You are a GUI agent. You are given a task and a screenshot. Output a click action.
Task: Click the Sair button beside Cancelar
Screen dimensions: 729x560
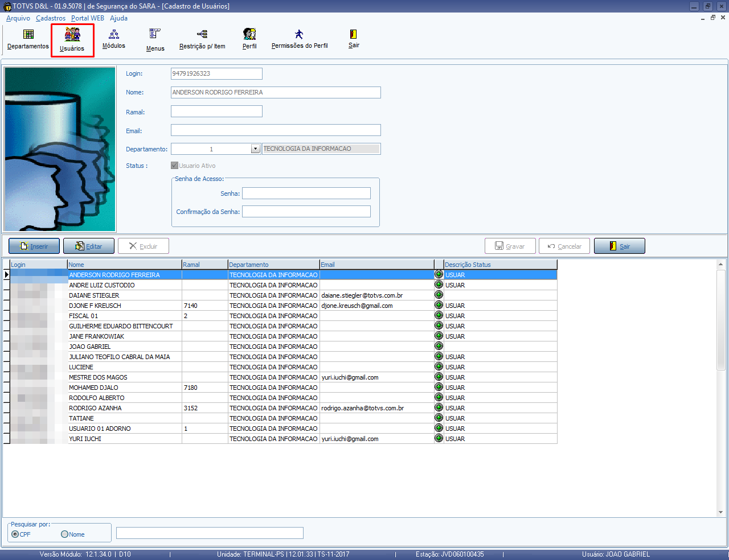pos(620,246)
